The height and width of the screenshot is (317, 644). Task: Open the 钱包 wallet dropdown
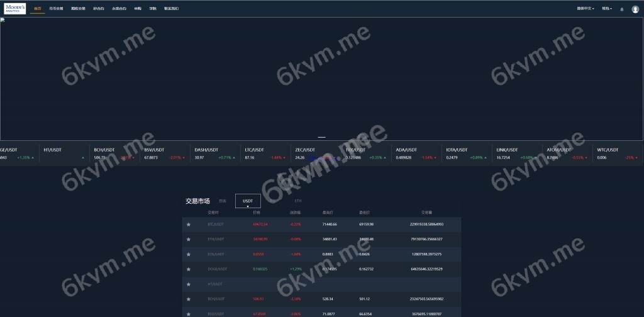pos(607,9)
